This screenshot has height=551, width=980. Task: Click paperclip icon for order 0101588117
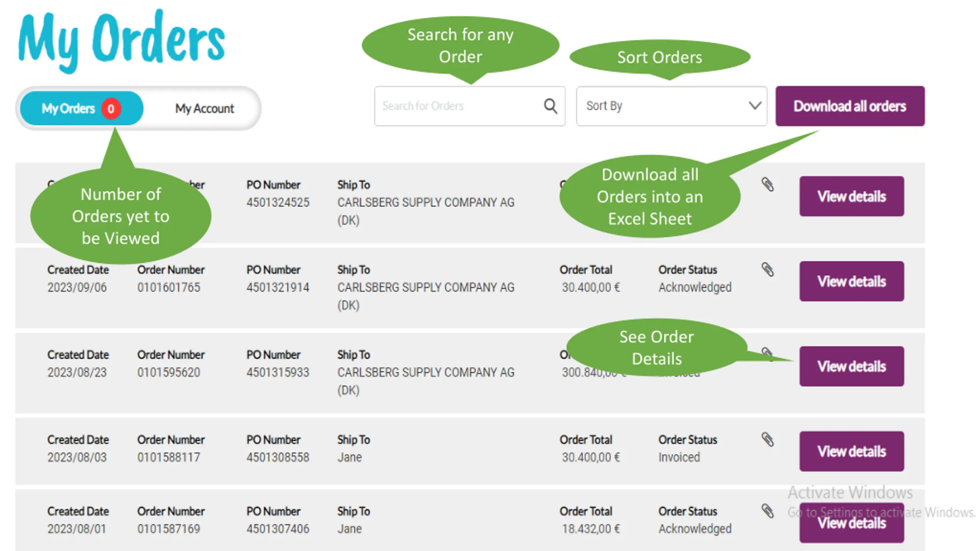[x=767, y=440]
